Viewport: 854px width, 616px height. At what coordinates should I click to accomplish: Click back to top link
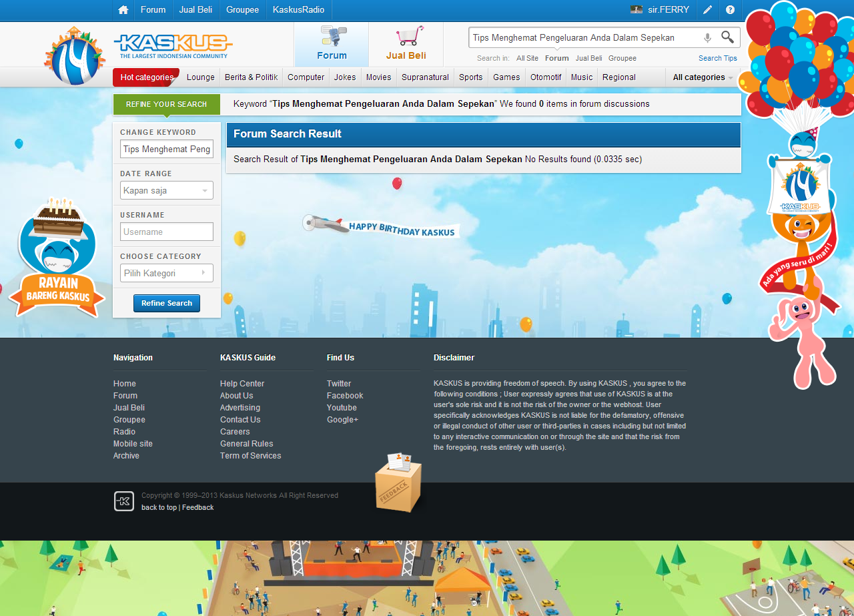click(x=159, y=508)
